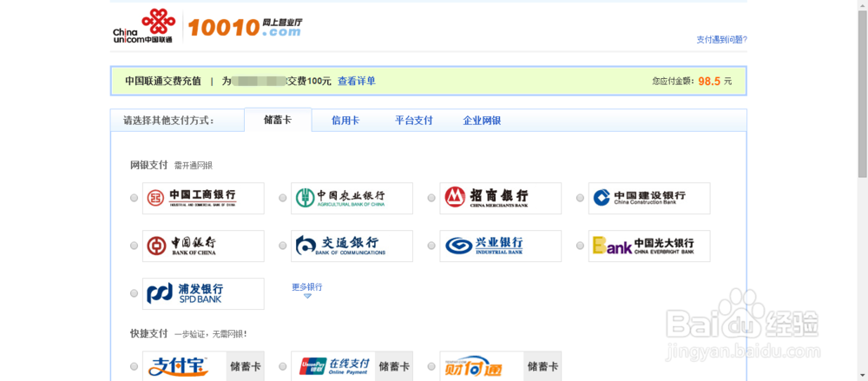
Task: Expand the 更多银行 list
Action: click(x=307, y=290)
